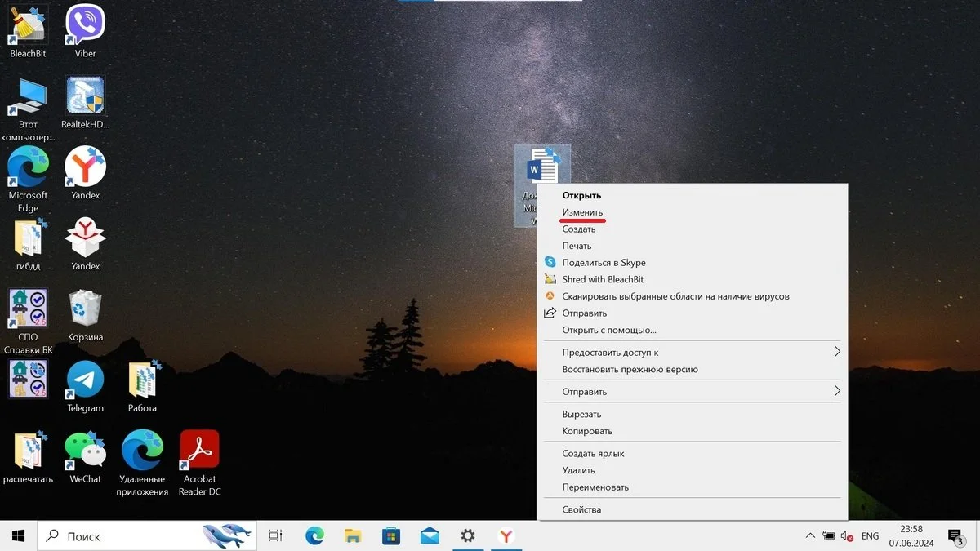Image resolution: width=980 pixels, height=551 pixels.
Task: Open the BleachBit desktop shortcut
Action: tap(28, 33)
